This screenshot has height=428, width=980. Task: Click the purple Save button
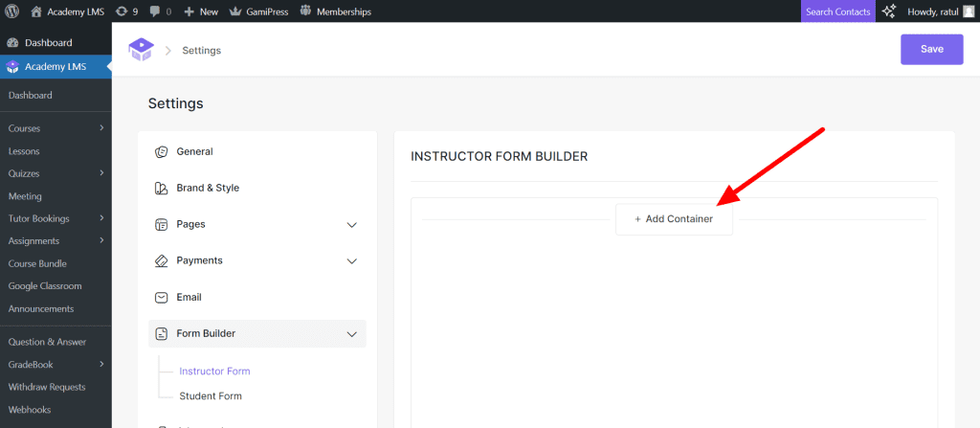click(932, 50)
